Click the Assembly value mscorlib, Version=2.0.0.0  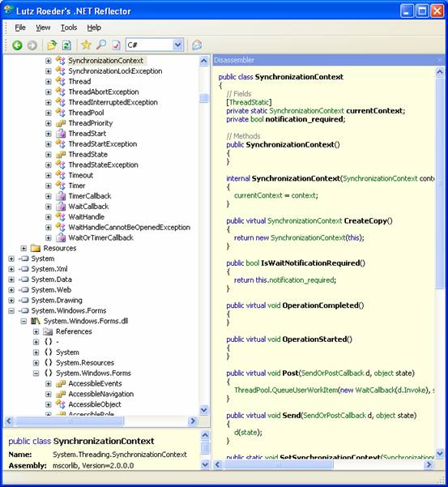tap(93, 466)
